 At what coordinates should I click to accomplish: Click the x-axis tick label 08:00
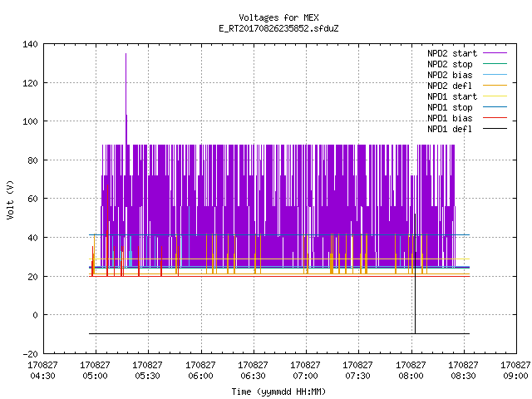(411, 376)
